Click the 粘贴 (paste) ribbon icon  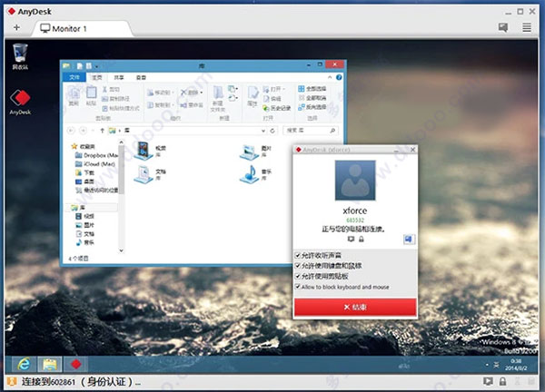(91, 96)
